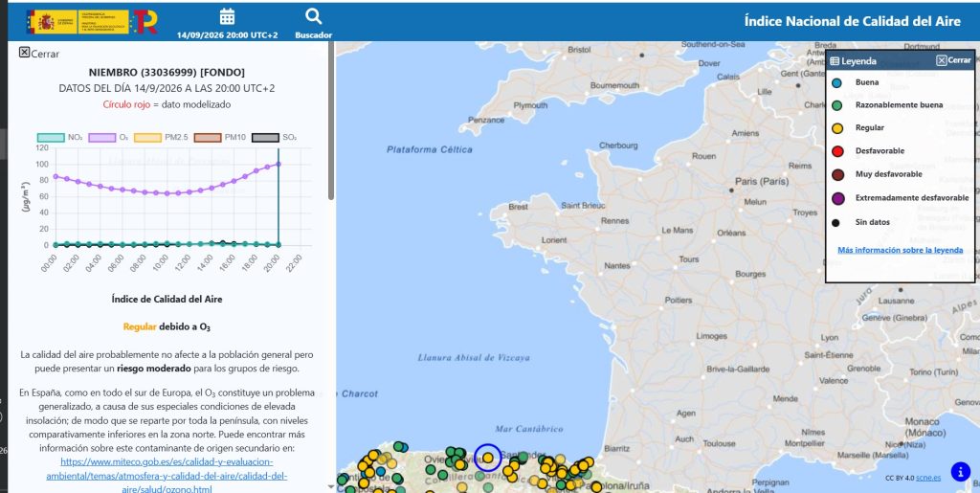Toggle NO₂ series in chart legend
980x493 pixels.
coord(59,138)
